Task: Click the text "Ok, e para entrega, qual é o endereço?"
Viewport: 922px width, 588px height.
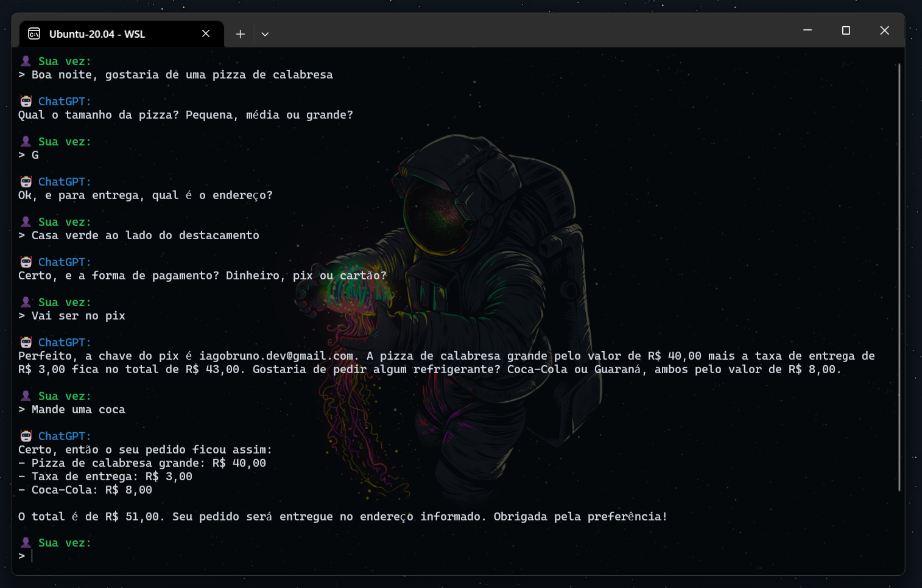Action: (x=146, y=195)
